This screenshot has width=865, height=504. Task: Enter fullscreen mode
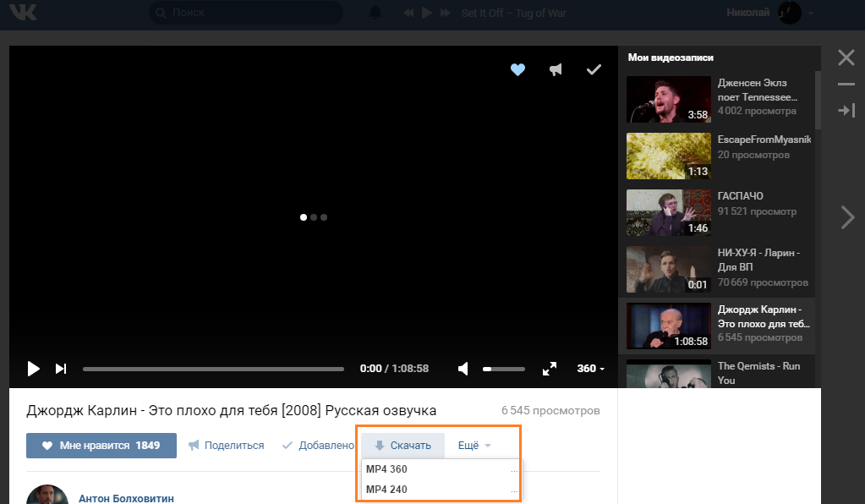[550, 369]
